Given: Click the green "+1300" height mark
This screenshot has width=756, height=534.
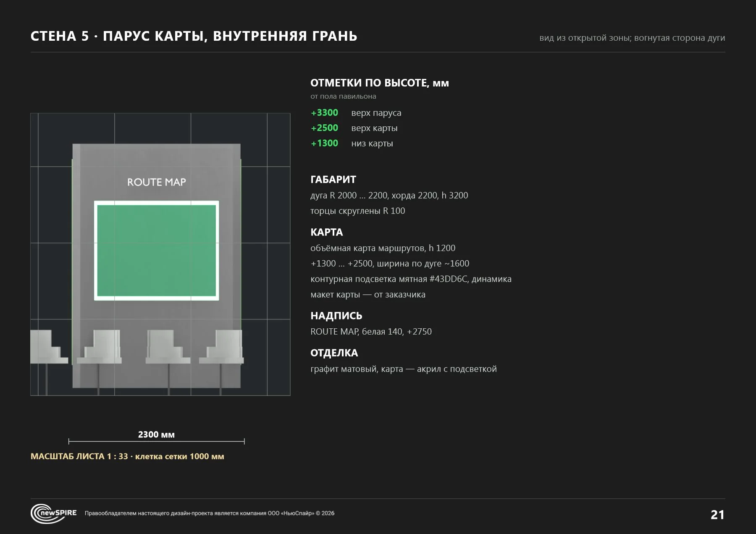Looking at the screenshot, I should pyautogui.click(x=324, y=143).
